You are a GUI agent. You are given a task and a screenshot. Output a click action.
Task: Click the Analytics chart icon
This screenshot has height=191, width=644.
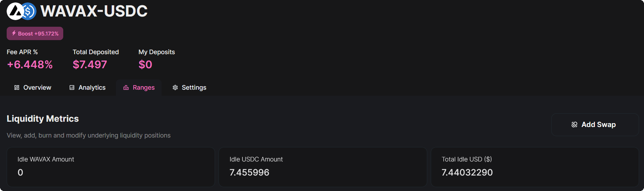click(x=72, y=88)
